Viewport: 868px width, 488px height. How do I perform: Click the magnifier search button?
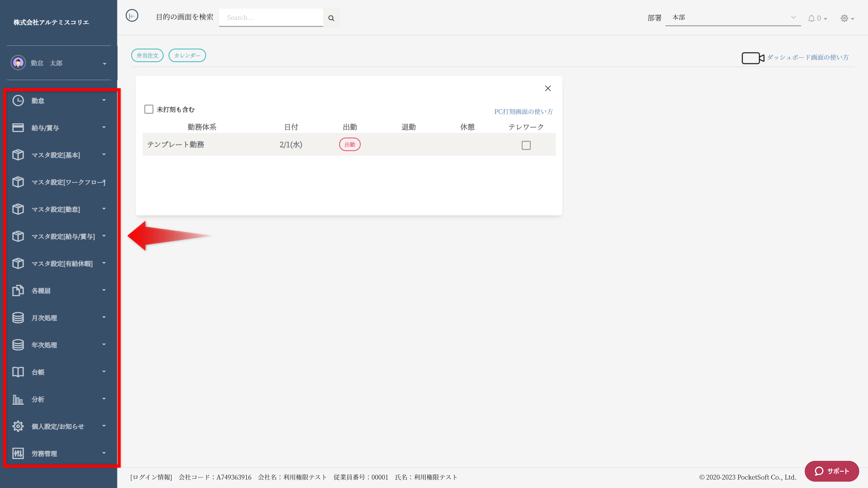point(331,18)
